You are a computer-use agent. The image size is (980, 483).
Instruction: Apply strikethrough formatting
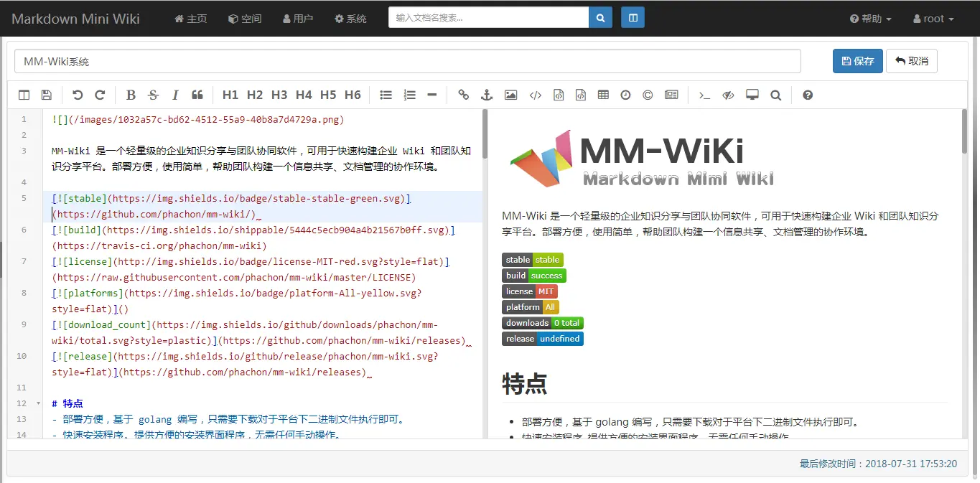pyautogui.click(x=153, y=95)
